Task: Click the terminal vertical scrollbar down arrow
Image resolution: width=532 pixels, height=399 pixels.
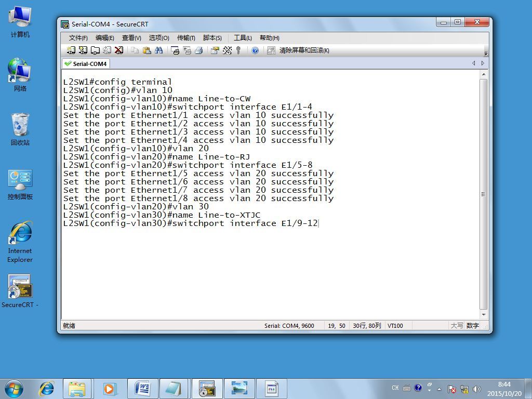Action: [x=484, y=315]
